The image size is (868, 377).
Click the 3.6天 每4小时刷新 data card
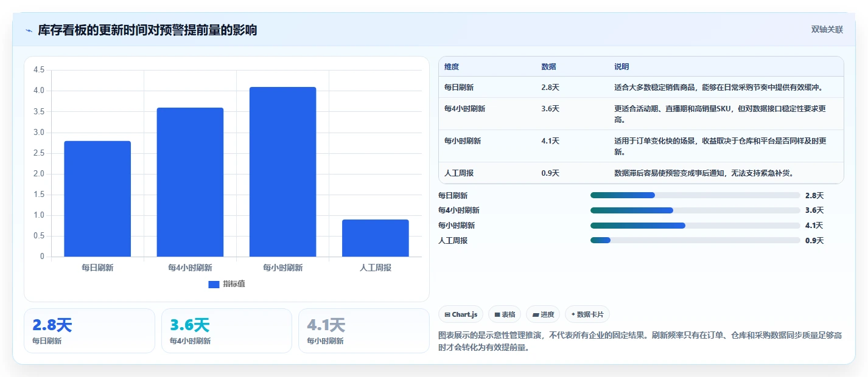[x=226, y=331]
